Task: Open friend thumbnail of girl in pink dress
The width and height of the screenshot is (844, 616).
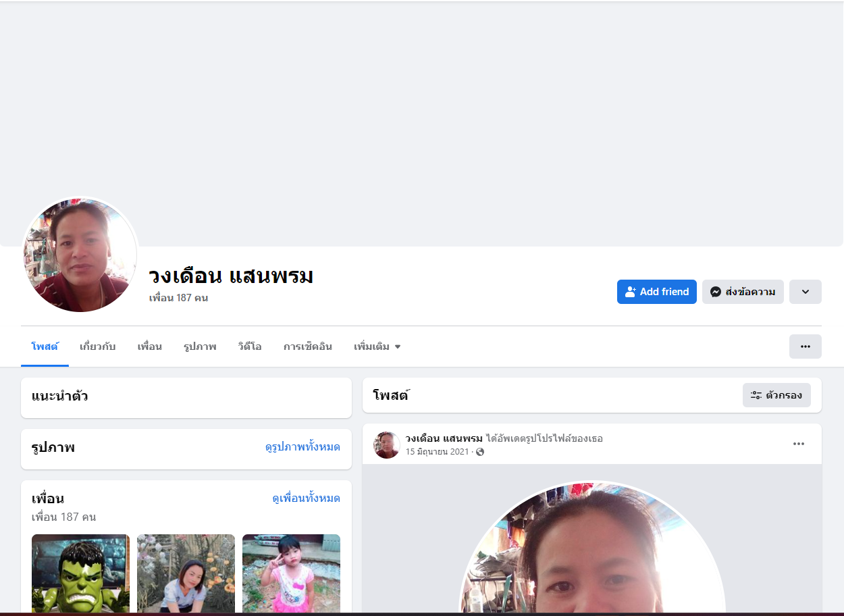Action: [291, 573]
